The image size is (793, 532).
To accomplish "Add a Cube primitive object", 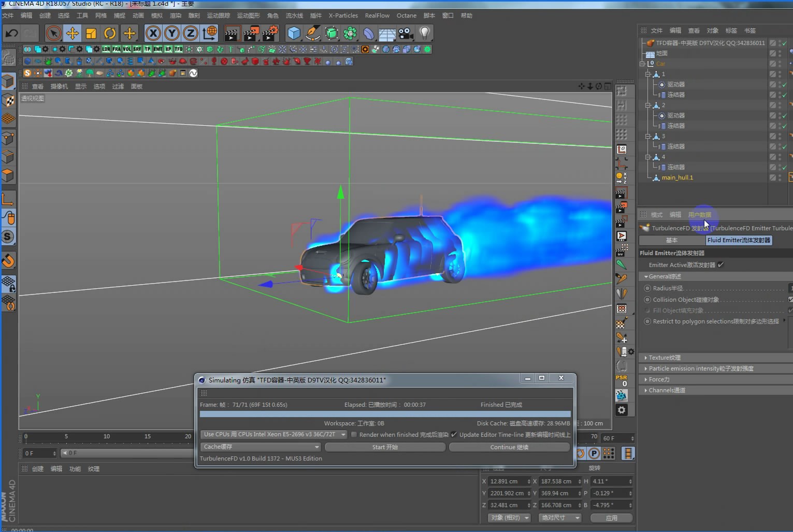I will [x=294, y=34].
